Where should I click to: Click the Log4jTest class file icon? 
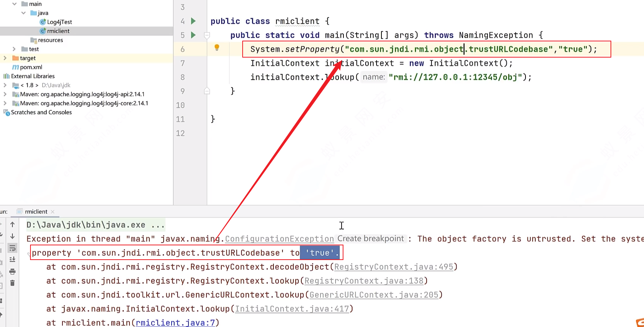click(x=43, y=22)
